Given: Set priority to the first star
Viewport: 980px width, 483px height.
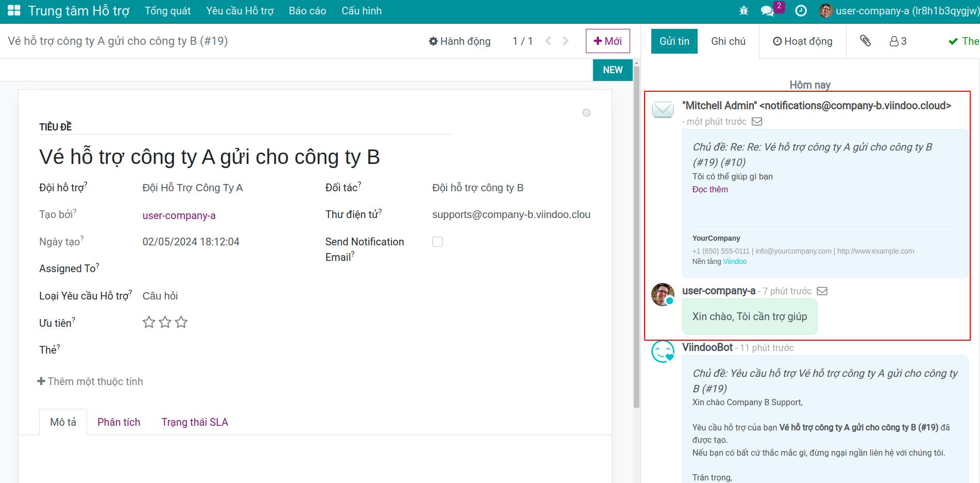Looking at the screenshot, I should point(149,322).
